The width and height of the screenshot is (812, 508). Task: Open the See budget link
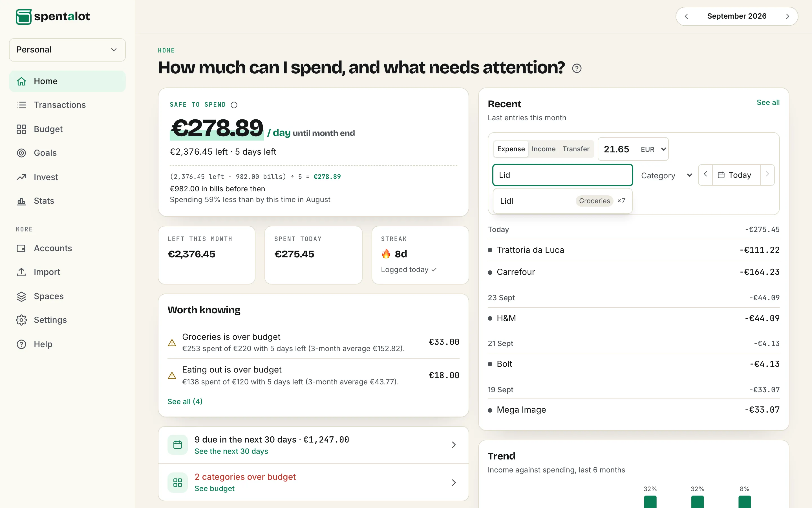[214, 489]
